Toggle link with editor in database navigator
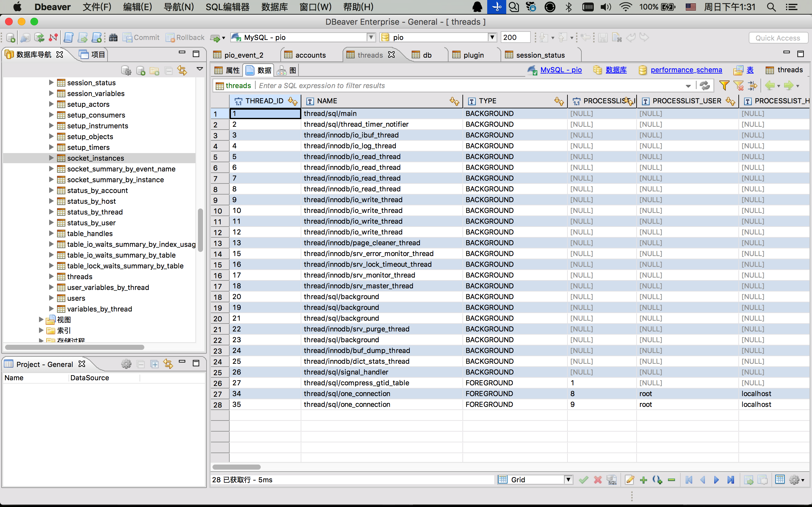812x507 pixels. point(182,70)
